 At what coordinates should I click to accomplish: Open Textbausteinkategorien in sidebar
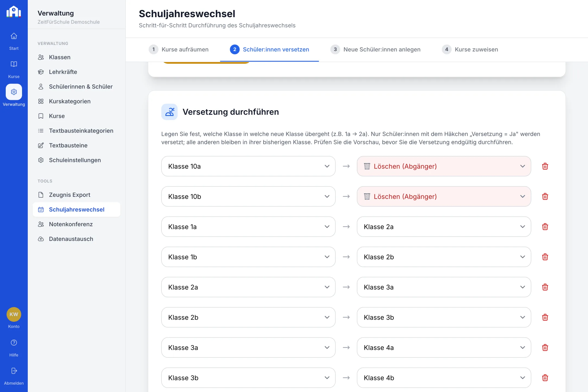[76, 131]
